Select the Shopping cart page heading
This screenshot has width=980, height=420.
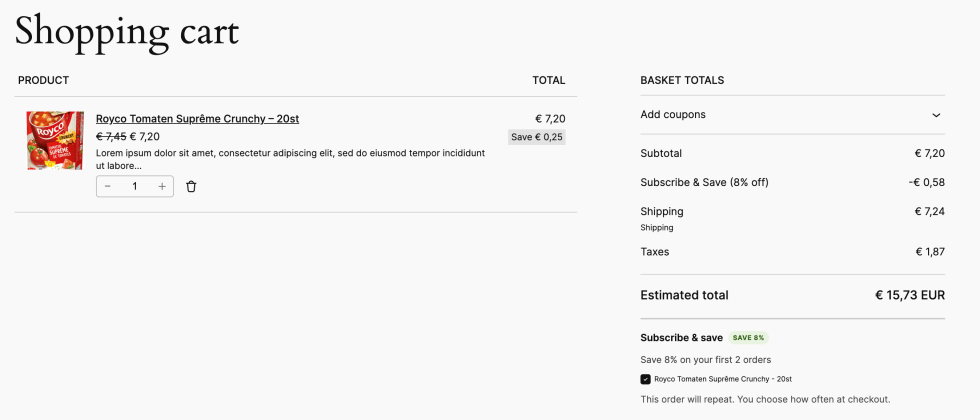click(x=127, y=31)
